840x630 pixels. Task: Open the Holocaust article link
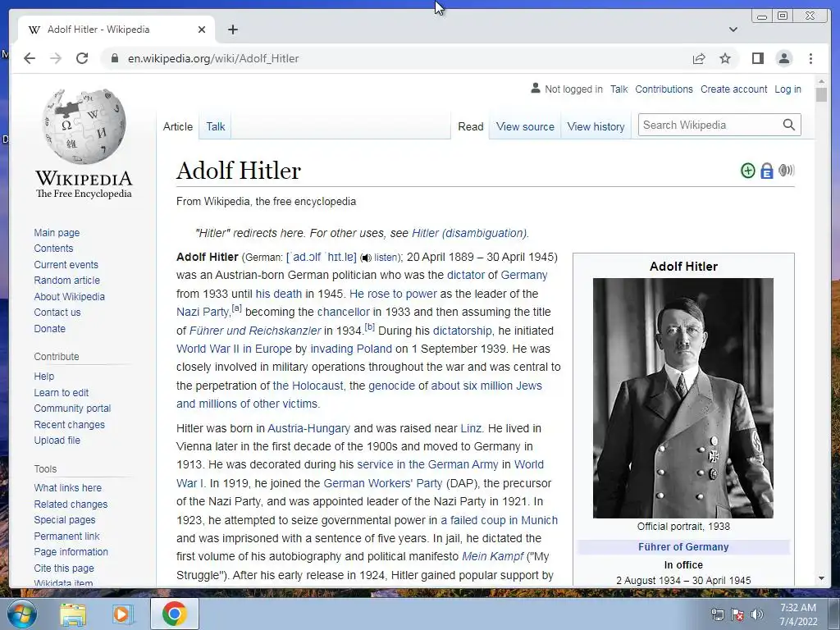pos(308,386)
